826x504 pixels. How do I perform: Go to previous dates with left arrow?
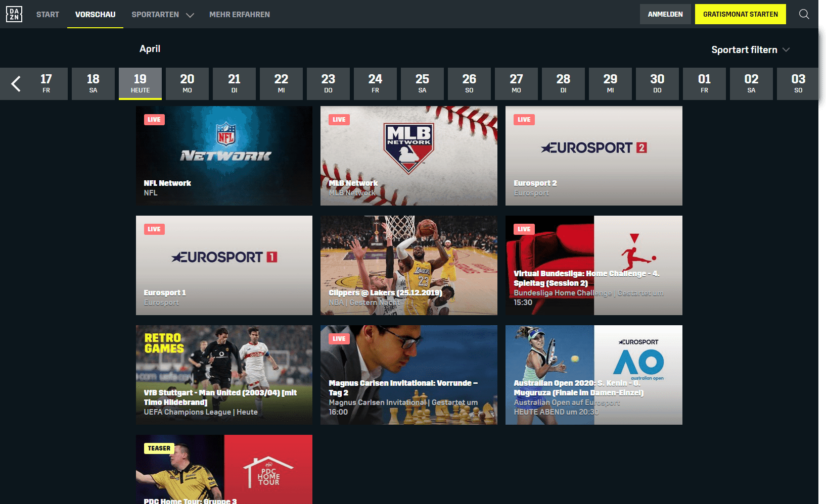coord(16,84)
